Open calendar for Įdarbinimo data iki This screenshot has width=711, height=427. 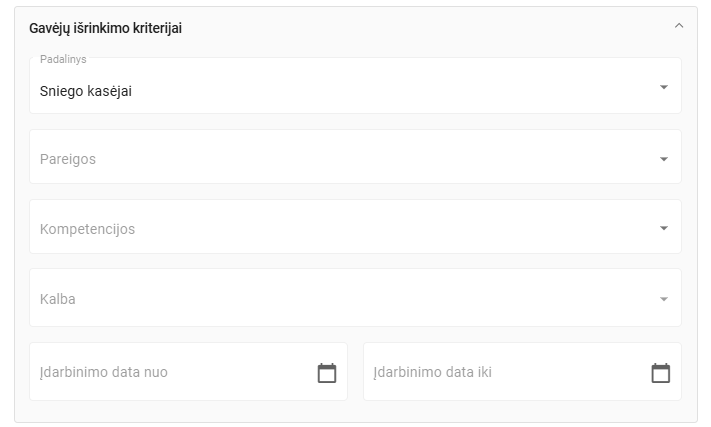point(660,373)
